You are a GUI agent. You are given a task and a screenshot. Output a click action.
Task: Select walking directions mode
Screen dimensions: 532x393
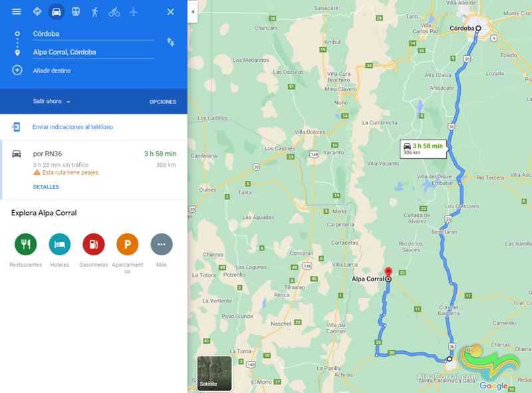click(x=95, y=12)
